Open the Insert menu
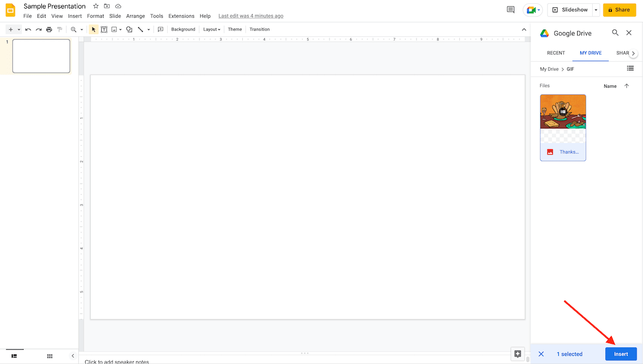 (x=74, y=16)
